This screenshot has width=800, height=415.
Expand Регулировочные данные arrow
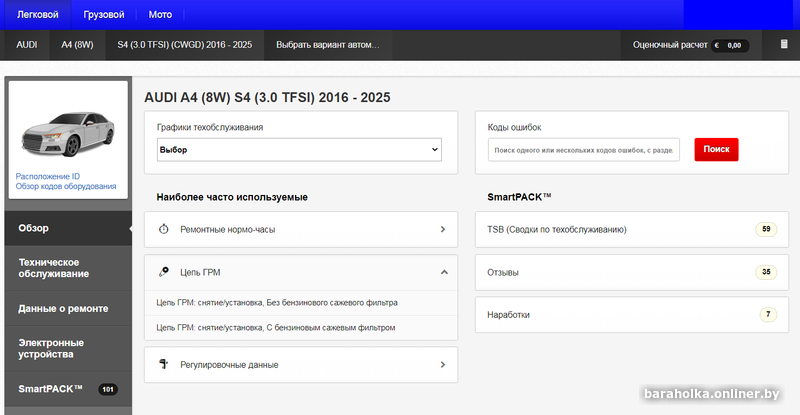(443, 364)
